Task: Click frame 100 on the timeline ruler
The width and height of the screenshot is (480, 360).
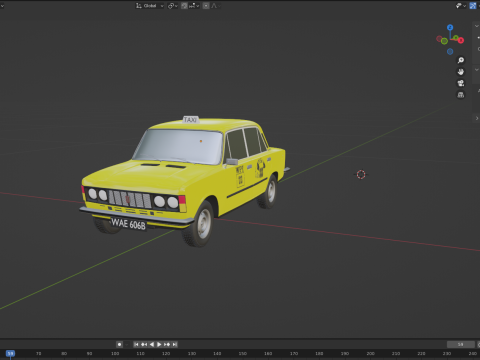Action: pos(115,353)
